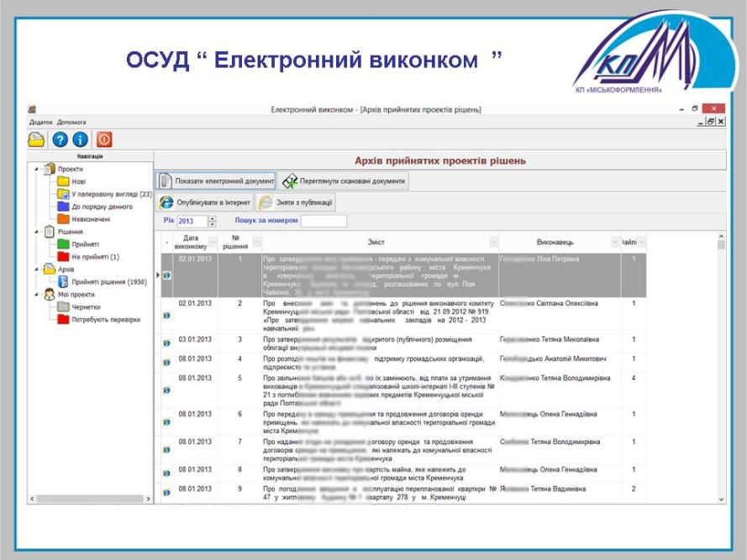Open the 'Дата виконкому' column filter dropdown

[210, 242]
